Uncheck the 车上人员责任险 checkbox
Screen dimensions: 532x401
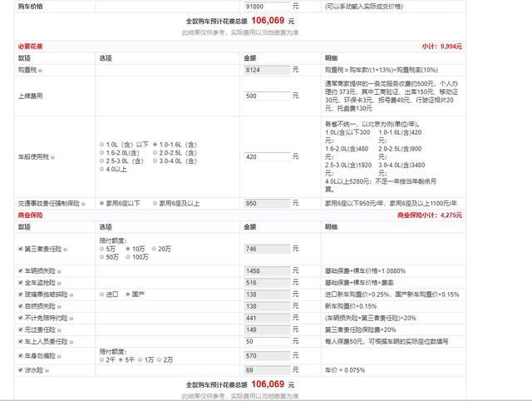(20, 341)
